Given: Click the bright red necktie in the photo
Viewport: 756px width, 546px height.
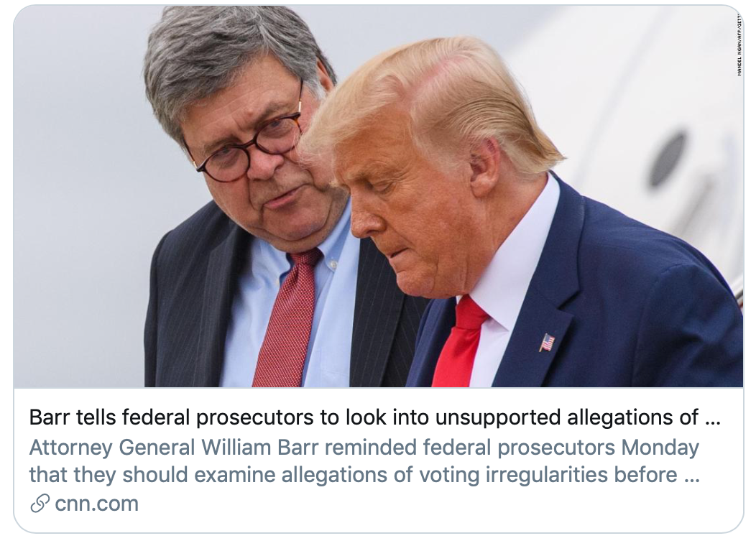Looking at the screenshot, I should [x=458, y=342].
